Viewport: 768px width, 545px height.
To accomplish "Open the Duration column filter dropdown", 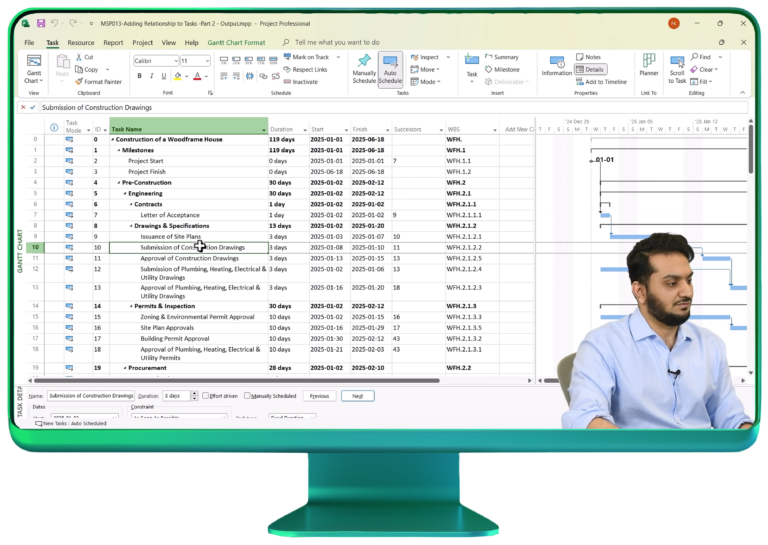I will [305, 130].
